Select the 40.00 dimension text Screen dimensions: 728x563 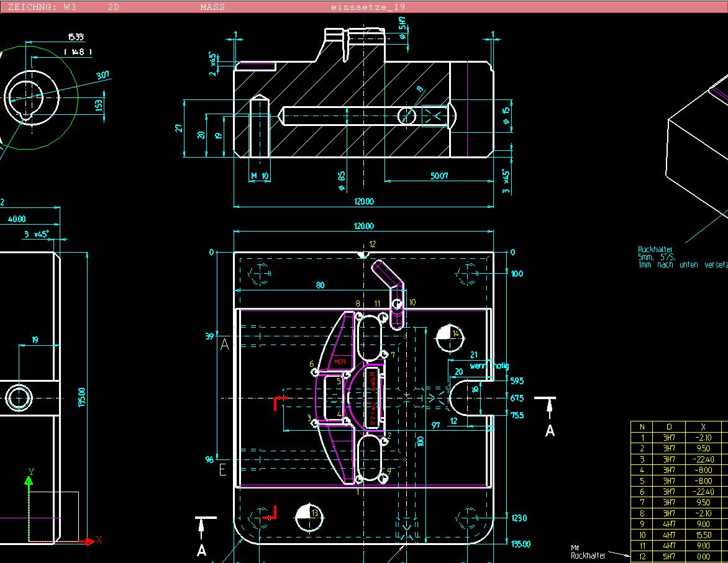(17, 218)
